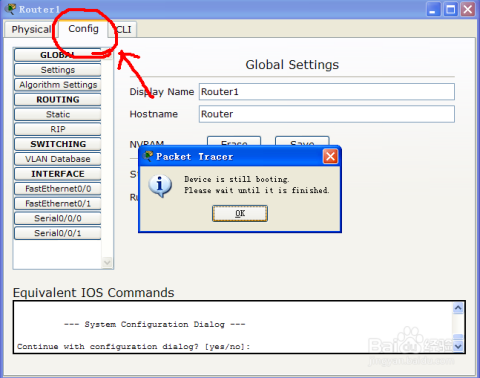
Task: Click the Hostname input field
Action: pyautogui.click(x=327, y=114)
